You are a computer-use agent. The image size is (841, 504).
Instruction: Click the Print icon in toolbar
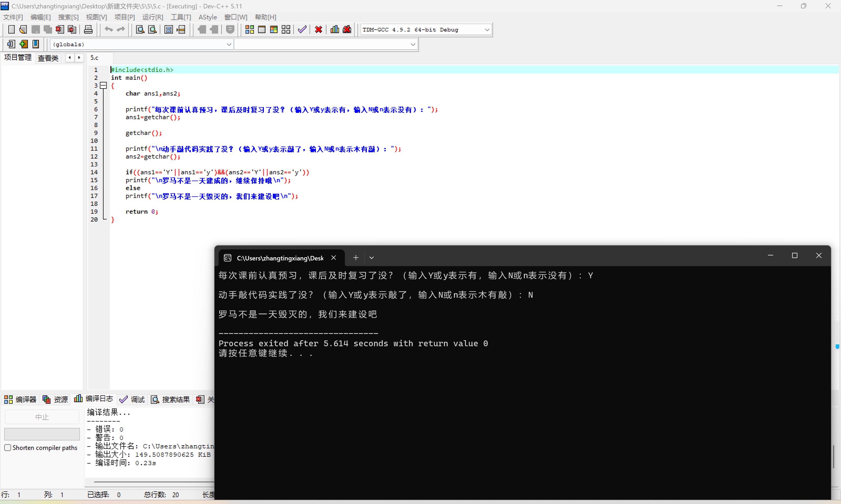(88, 30)
